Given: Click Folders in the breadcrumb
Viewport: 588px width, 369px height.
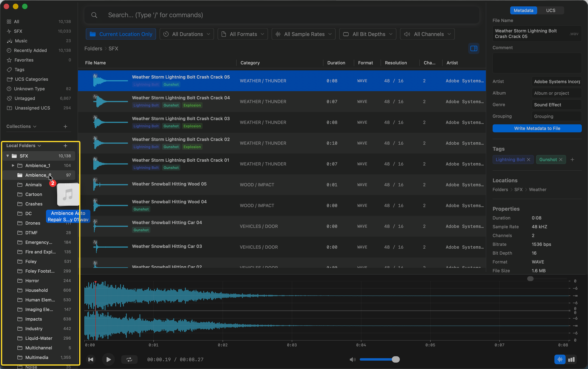Looking at the screenshot, I should 93,49.
